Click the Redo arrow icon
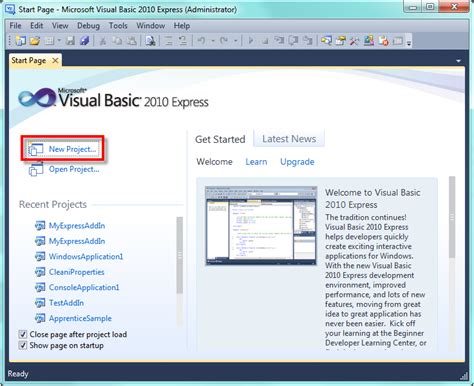This screenshot has width=474, height=386. click(x=224, y=41)
